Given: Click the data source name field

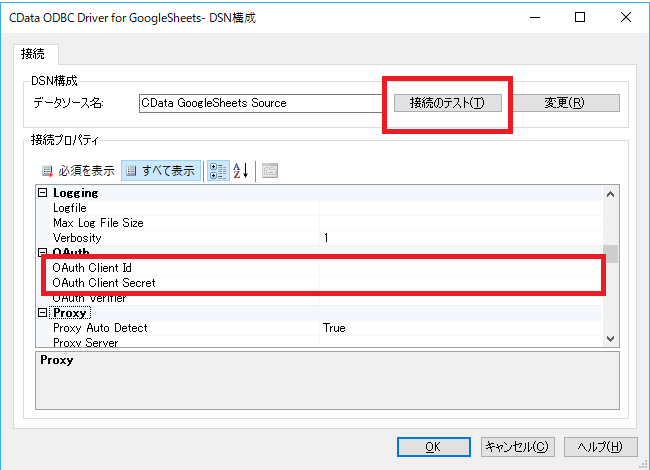Looking at the screenshot, I should tap(261, 103).
